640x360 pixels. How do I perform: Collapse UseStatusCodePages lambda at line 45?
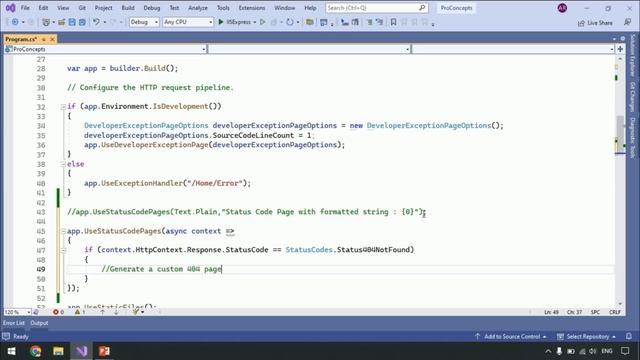click(x=63, y=231)
